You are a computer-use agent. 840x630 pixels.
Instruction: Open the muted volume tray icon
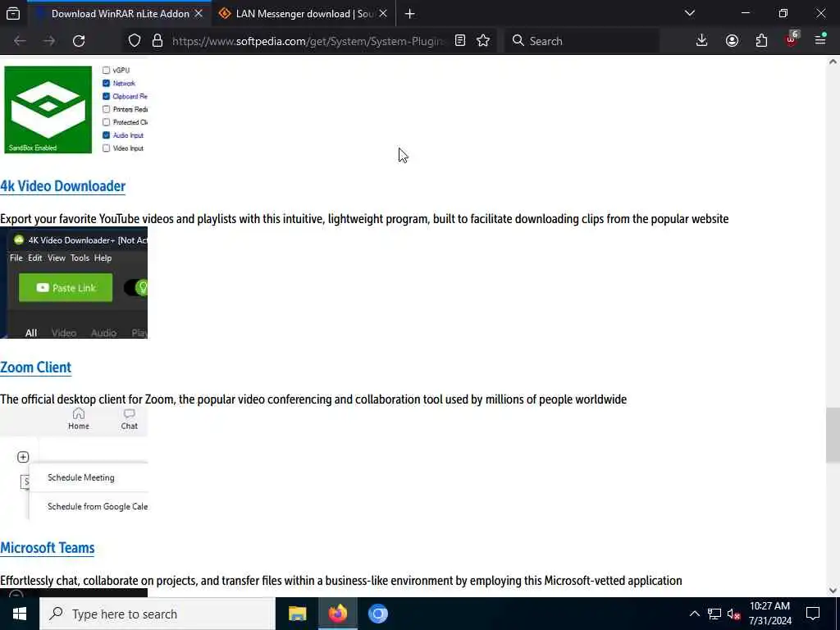click(x=734, y=614)
